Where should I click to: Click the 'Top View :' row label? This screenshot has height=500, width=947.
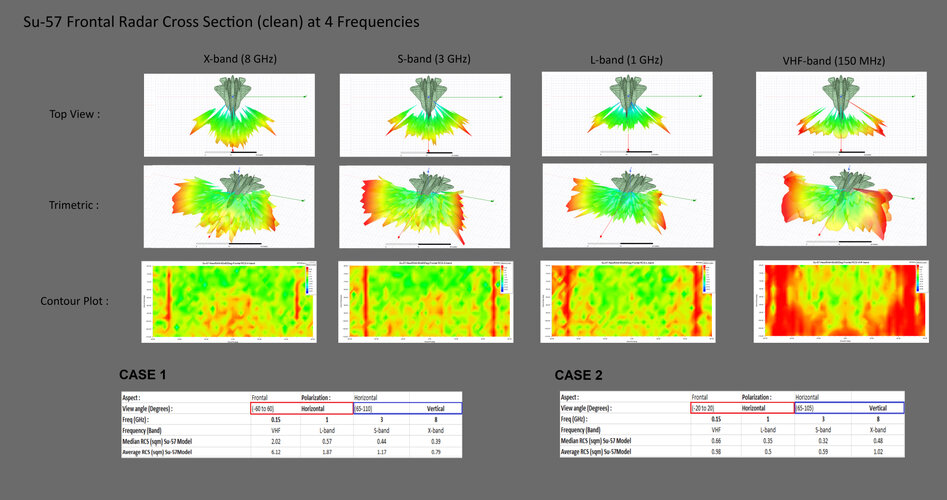(x=74, y=114)
